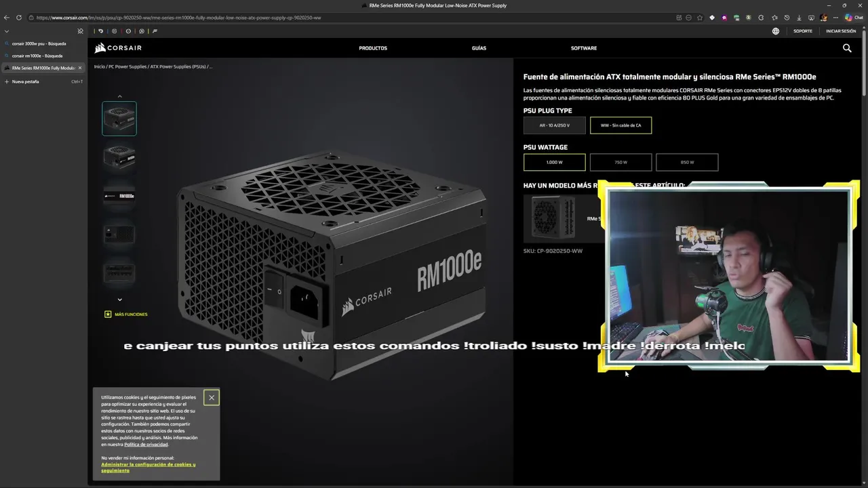Click the white diamond extension icon
The height and width of the screenshot is (488, 868).
pyautogui.click(x=712, y=18)
